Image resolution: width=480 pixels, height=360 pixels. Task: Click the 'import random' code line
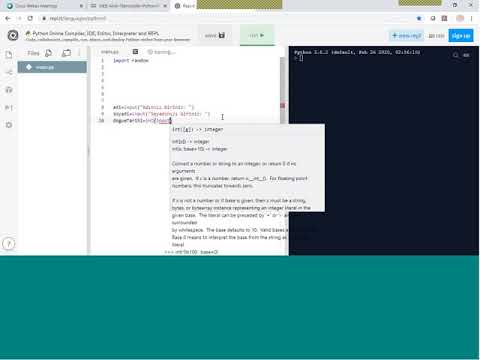[x=131, y=60]
